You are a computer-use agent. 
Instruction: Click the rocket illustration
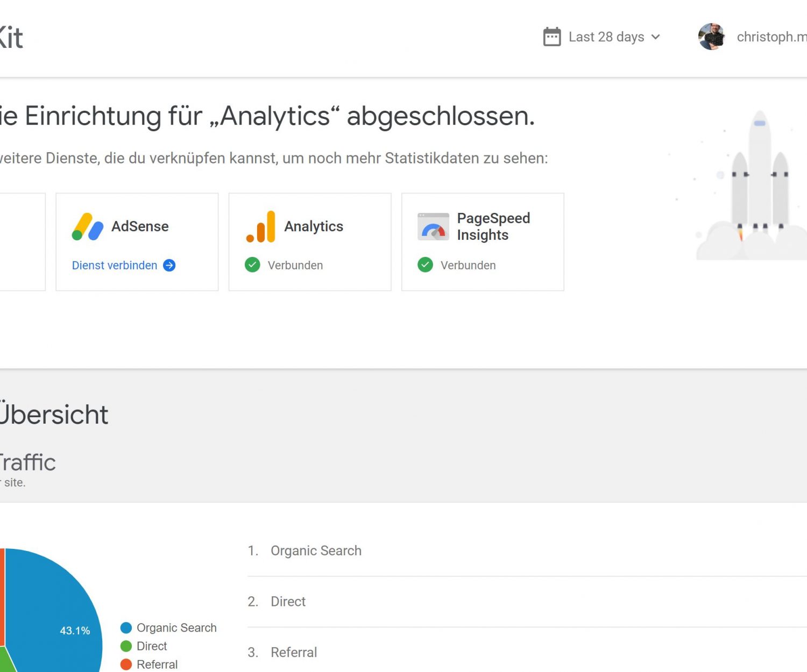pyautogui.click(x=759, y=183)
